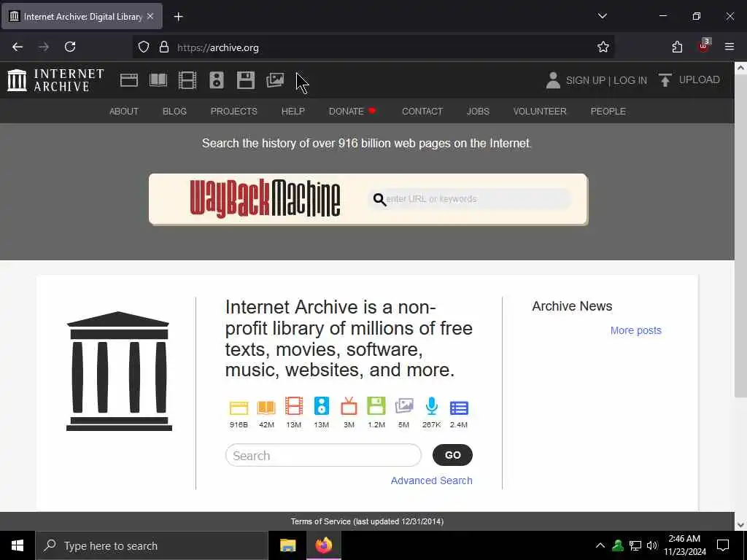
Task: Open More posts link
Action: 635,330
